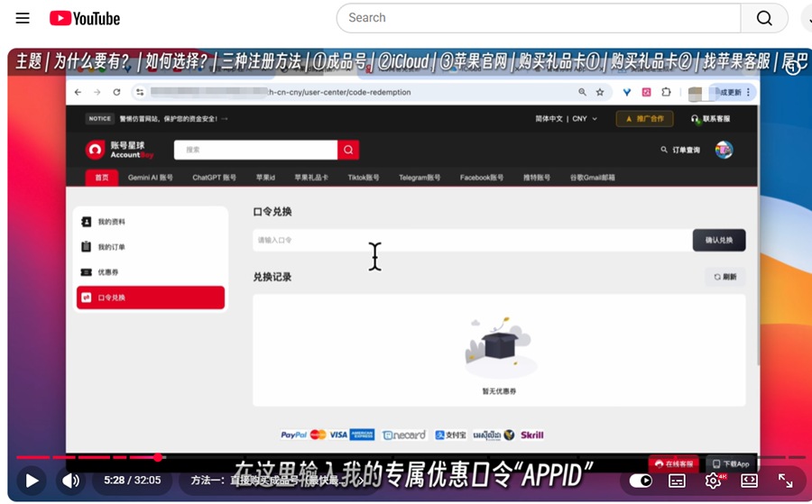This screenshot has width=812, height=504.
Task: Click the 刷新 refresh button
Action: point(725,277)
